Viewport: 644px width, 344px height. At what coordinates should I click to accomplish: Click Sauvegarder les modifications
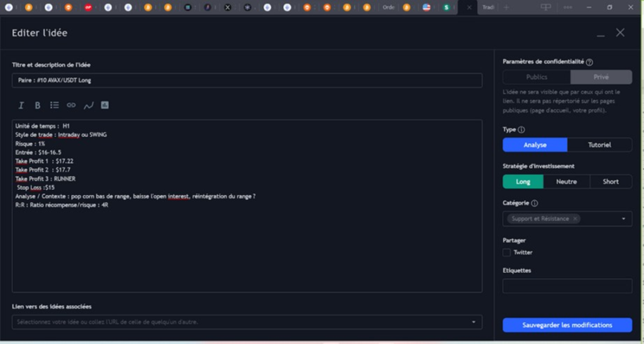pos(567,325)
